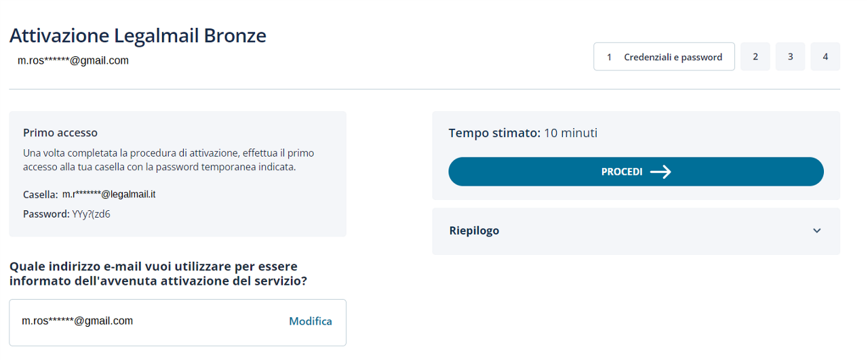
Task: Open the Riepilogo section label
Action: [474, 231]
